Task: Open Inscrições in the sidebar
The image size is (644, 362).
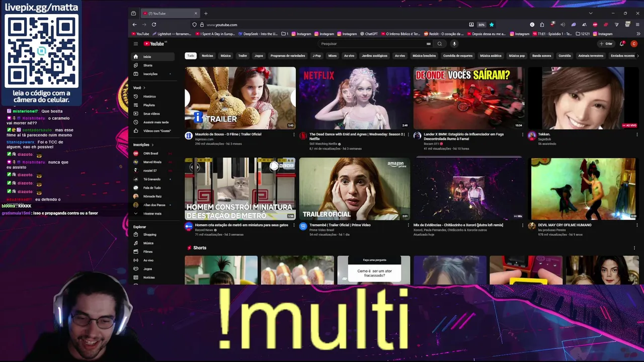Action: click(153, 74)
